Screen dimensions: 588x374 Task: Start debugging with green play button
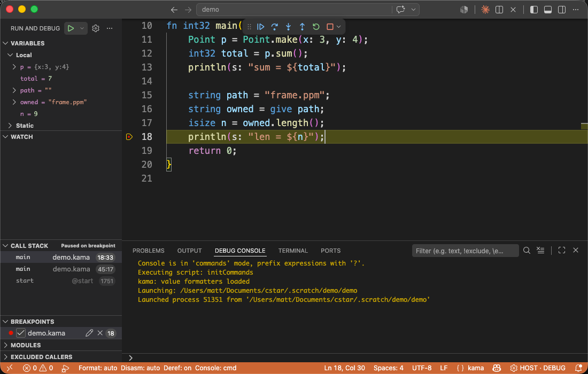[71, 28]
